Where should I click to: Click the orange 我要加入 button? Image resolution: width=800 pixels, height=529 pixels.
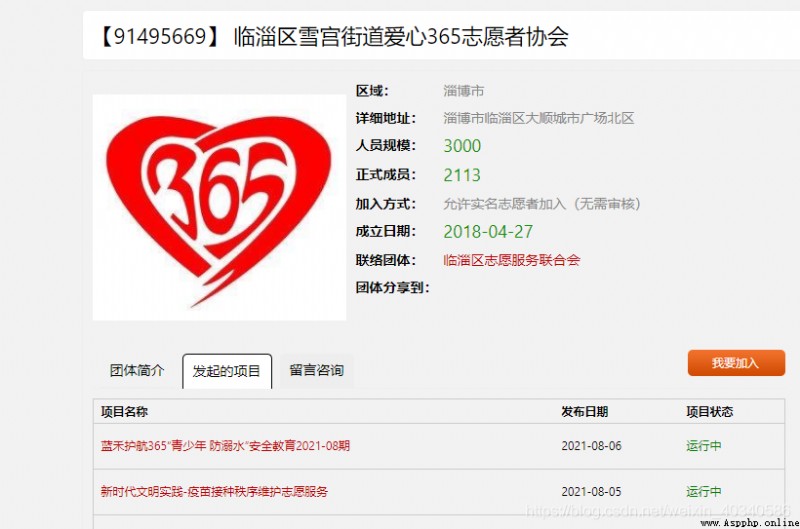click(x=736, y=363)
